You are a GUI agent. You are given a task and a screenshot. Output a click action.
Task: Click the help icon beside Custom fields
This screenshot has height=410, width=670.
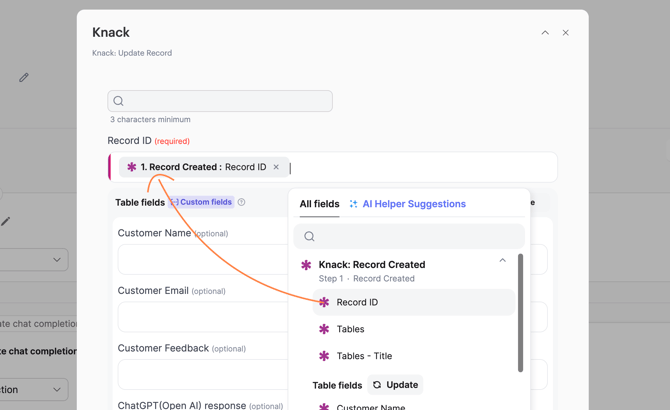coord(242,202)
